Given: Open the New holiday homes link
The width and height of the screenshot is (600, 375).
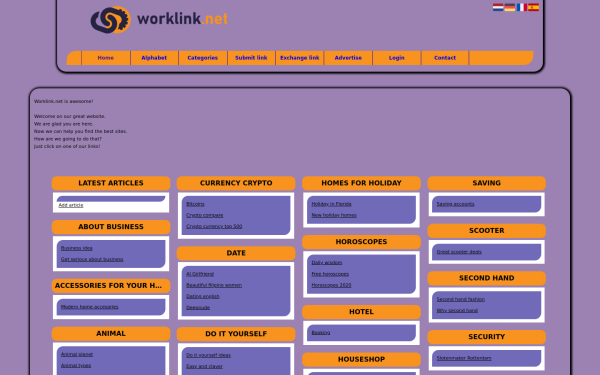Looking at the screenshot, I should click(334, 215).
